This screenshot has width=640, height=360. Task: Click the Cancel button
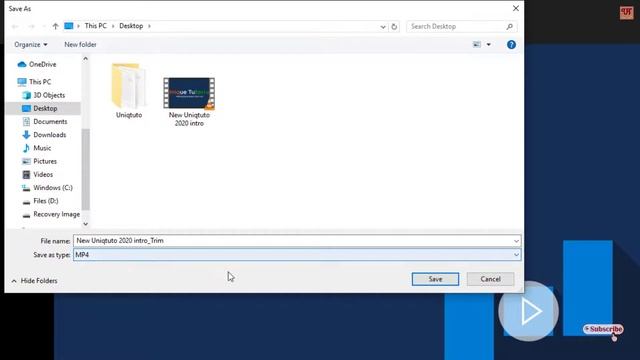tap(490, 279)
